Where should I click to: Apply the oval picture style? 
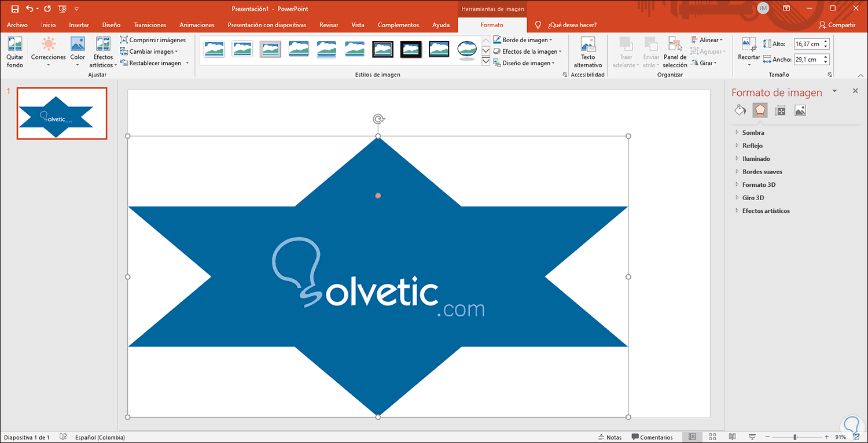click(x=466, y=50)
